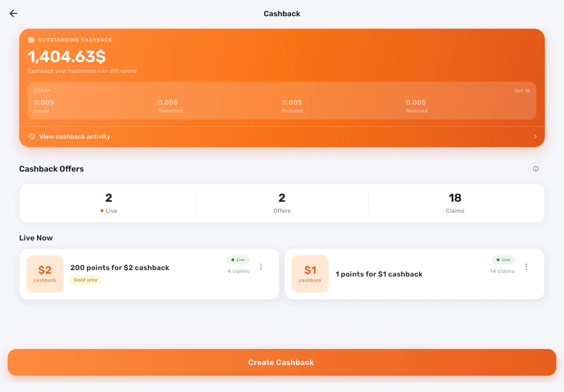The width and height of the screenshot is (564, 392).
Task: Select the 18 Claims stat
Action: (455, 203)
